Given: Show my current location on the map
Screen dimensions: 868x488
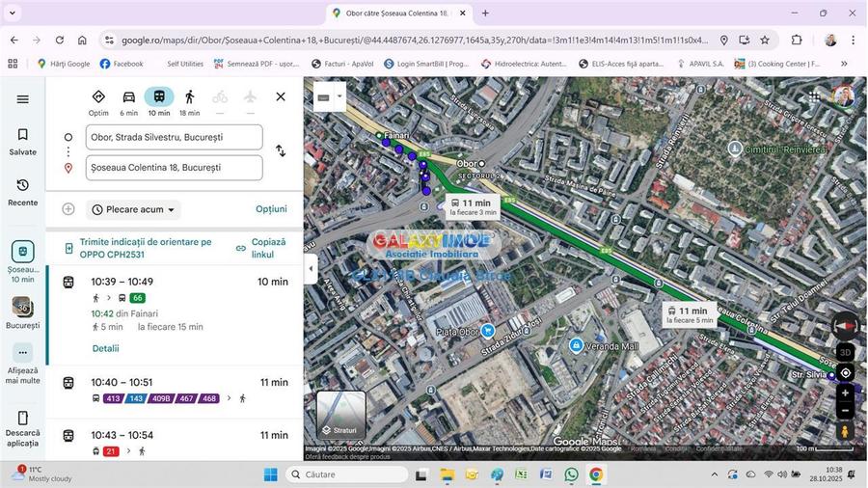Looking at the screenshot, I should pos(845,373).
